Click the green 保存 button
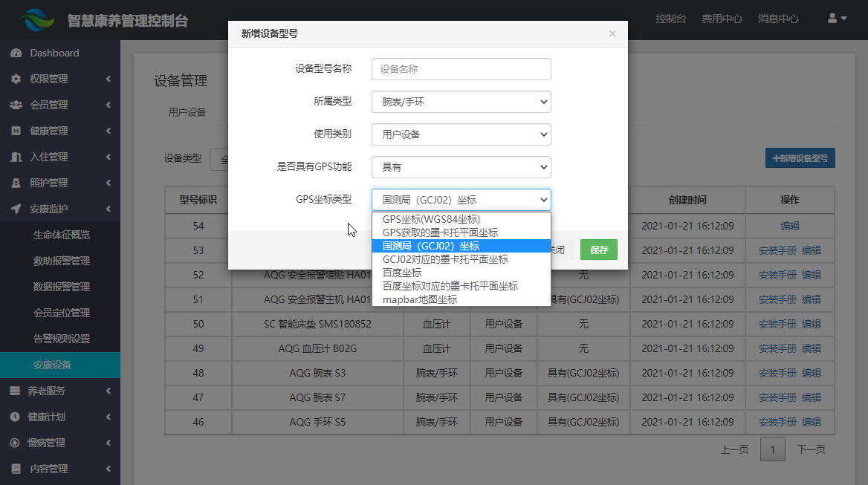Viewport: 868px width, 485px height. 598,250
